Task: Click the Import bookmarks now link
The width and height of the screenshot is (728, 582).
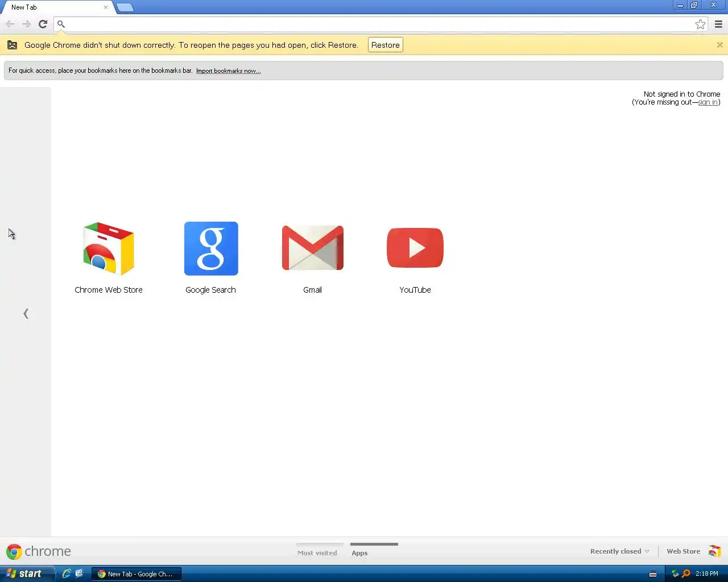Action: 228,70
